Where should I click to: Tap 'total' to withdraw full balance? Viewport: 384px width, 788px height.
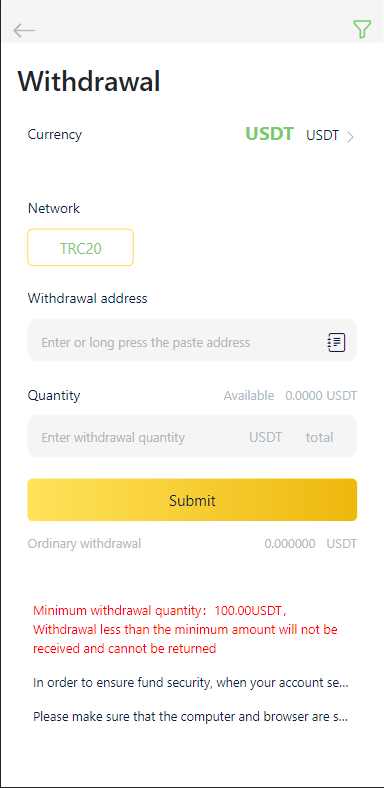319,437
